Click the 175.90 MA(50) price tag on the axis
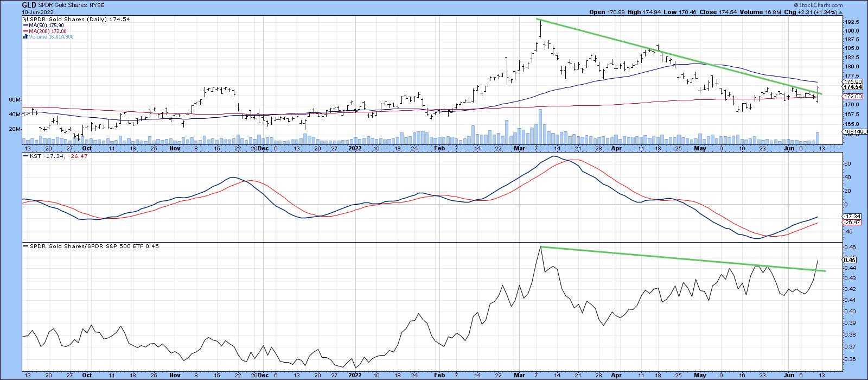Image resolution: width=868 pixels, height=380 pixels. point(850,81)
